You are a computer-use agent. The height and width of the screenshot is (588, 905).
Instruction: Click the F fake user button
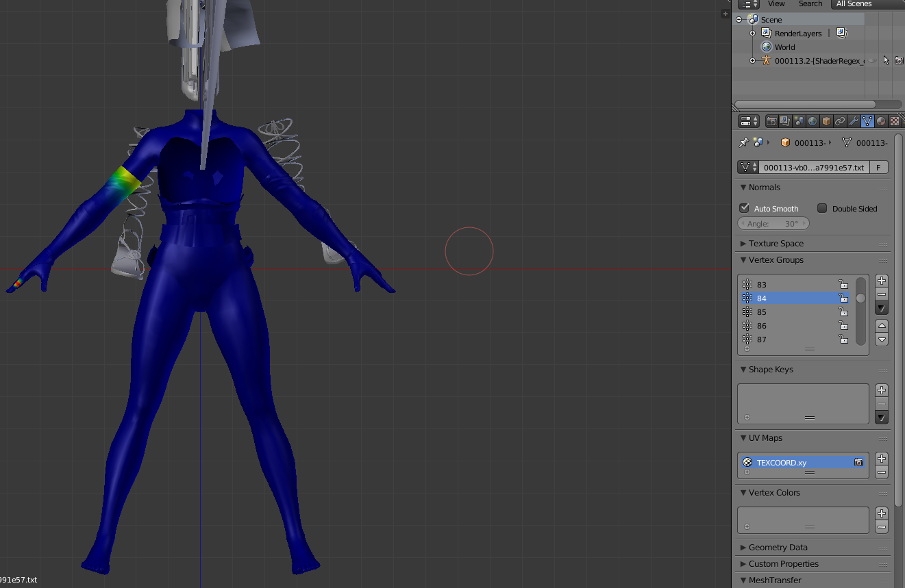878,167
